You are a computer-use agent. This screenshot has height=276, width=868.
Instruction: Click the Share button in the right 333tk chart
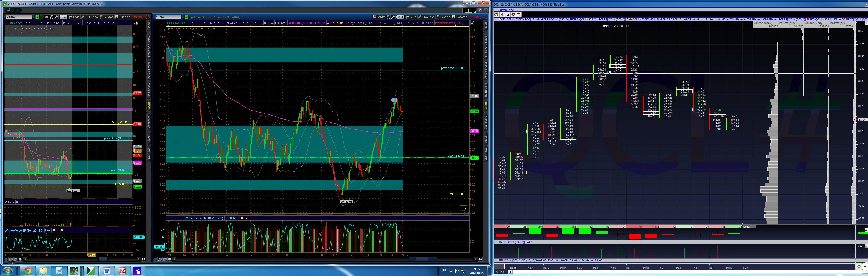tap(379, 17)
